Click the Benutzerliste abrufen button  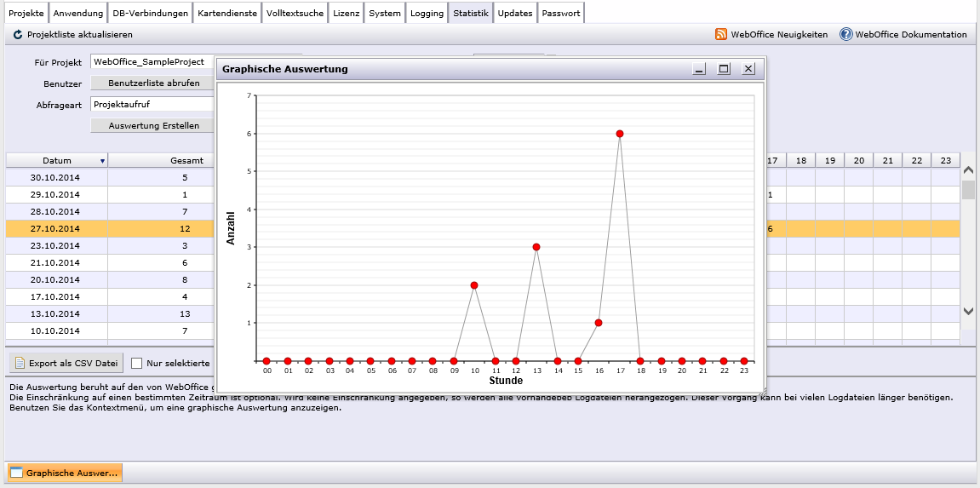point(153,83)
